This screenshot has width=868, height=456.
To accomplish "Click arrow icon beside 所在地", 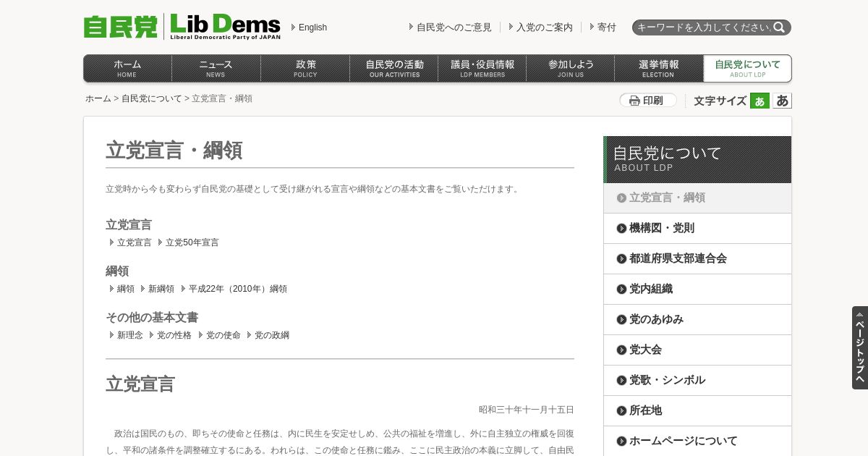I will coord(621,410).
